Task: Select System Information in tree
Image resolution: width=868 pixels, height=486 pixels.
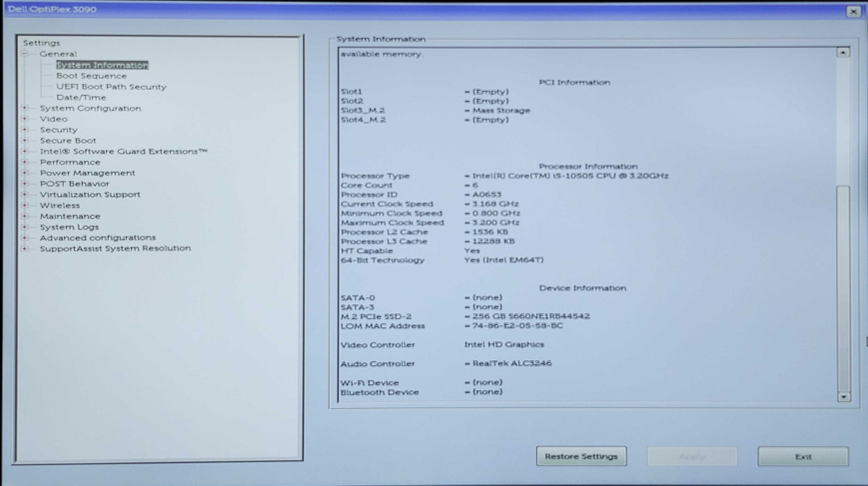Action: 102,65
